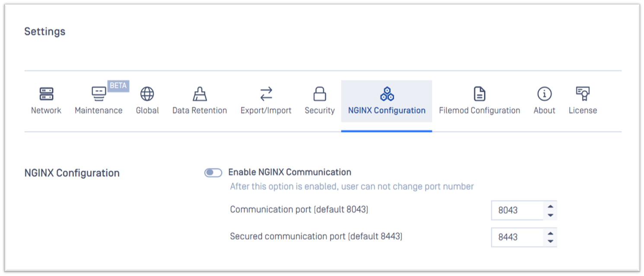The height and width of the screenshot is (276, 644).
Task: Click the Security padlock icon
Action: click(x=320, y=94)
